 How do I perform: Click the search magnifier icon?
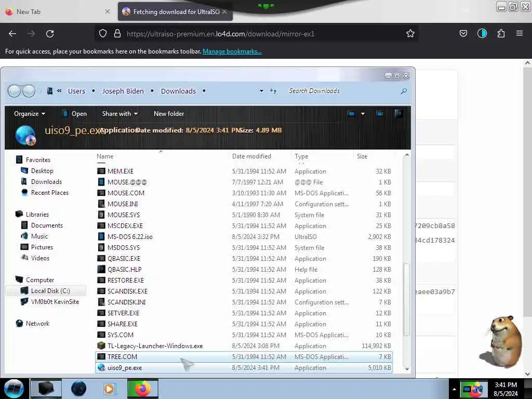(403, 91)
